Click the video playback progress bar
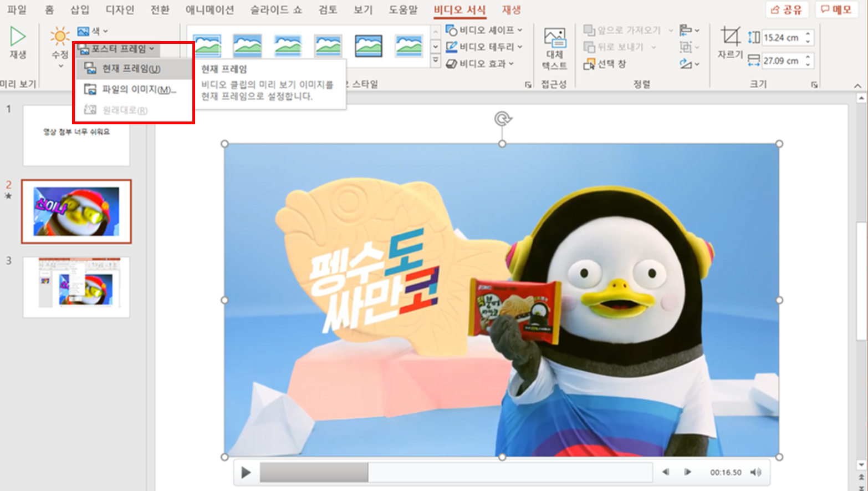This screenshot has height=491, width=868. coord(456,473)
